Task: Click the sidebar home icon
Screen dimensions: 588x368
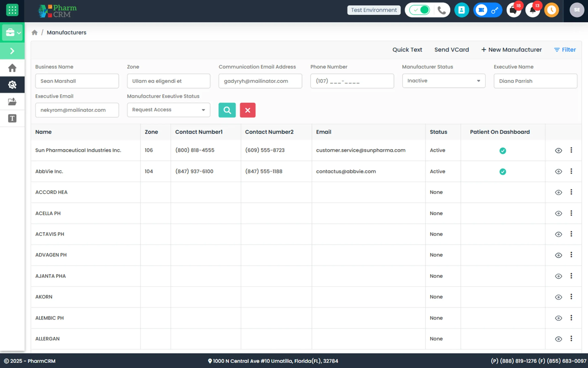Action: point(12,68)
